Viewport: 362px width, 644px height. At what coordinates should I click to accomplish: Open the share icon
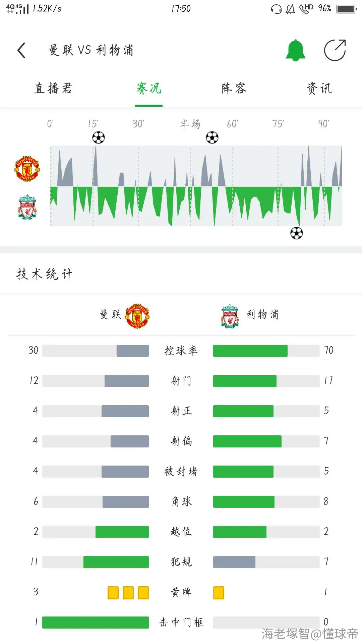click(335, 50)
